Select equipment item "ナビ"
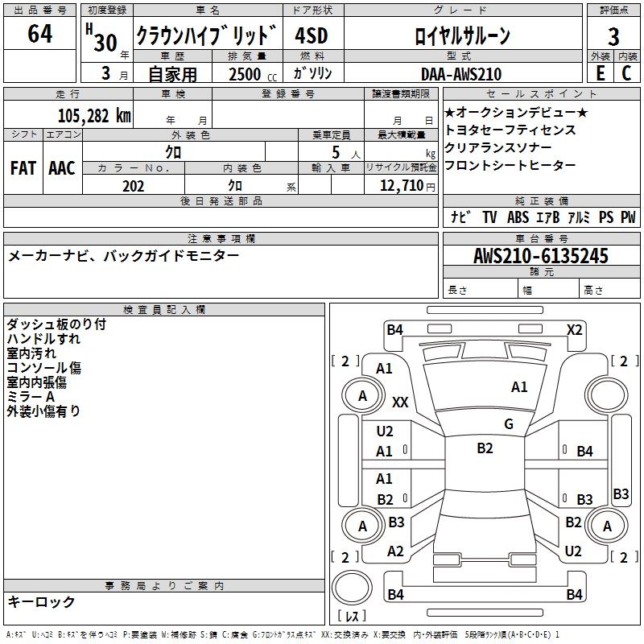Image resolution: width=644 pixels, height=644 pixels. [x=460, y=217]
